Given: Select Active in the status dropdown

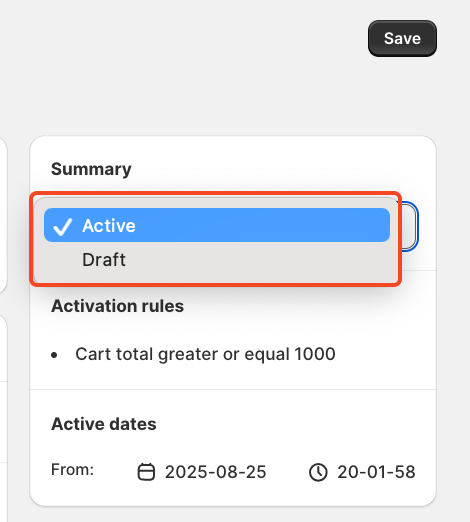Looking at the screenshot, I should pos(217,225).
